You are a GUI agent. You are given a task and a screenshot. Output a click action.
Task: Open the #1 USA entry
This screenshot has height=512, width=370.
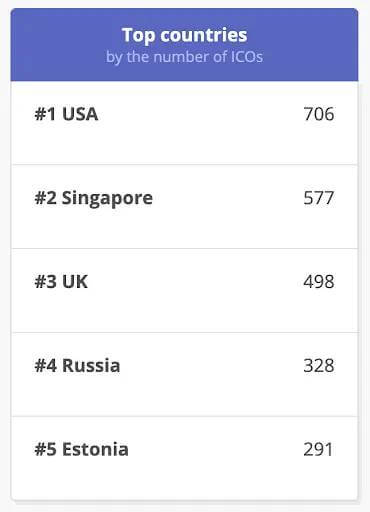(66, 114)
